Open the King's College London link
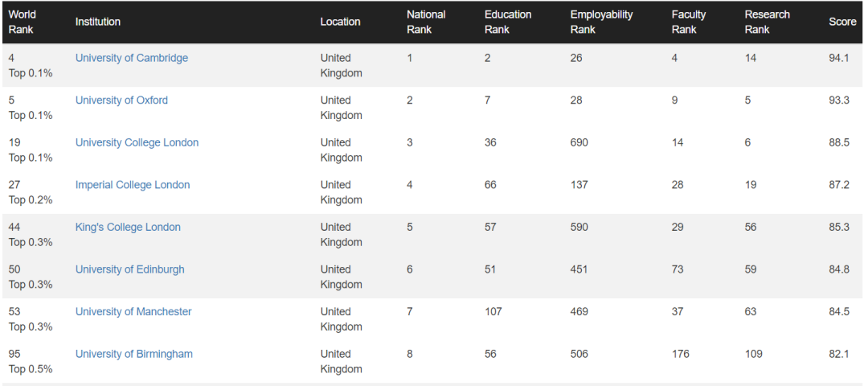 [x=128, y=227]
